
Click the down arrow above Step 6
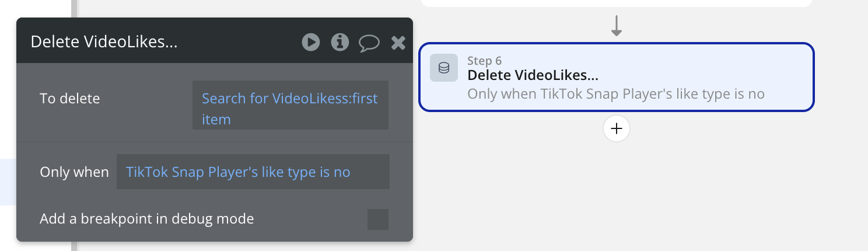pyautogui.click(x=617, y=26)
